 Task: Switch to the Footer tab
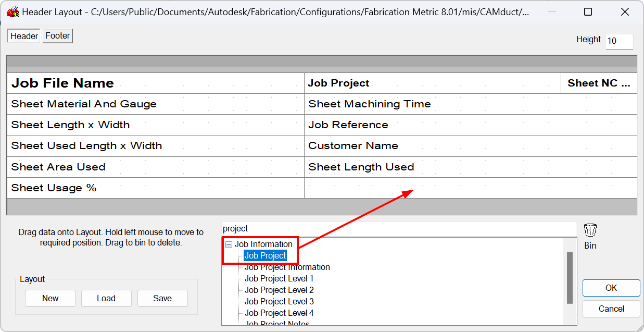click(57, 35)
